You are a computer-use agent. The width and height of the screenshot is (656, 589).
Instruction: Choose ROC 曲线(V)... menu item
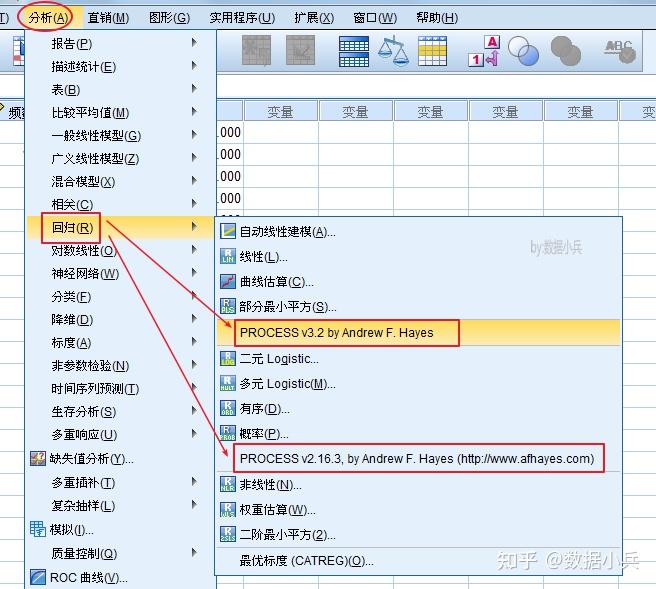pyautogui.click(x=120, y=577)
